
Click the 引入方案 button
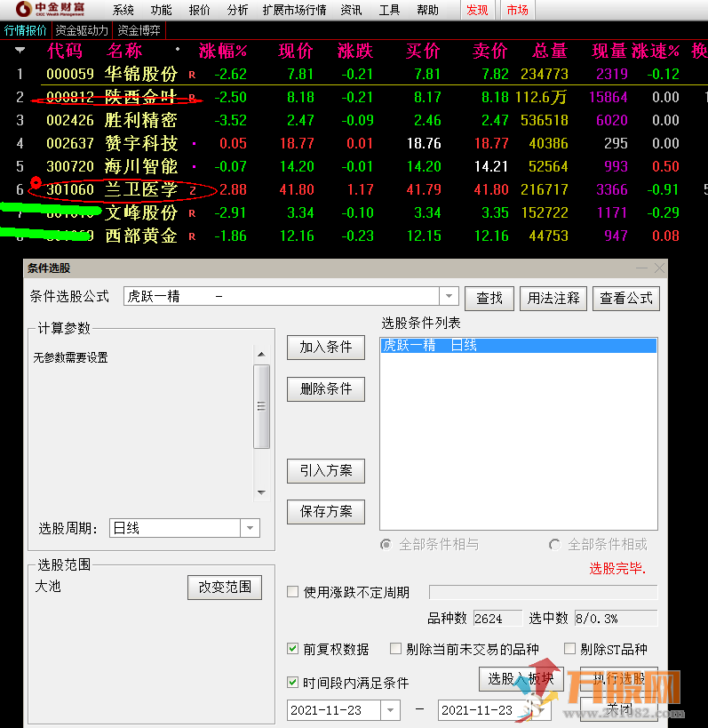[326, 471]
